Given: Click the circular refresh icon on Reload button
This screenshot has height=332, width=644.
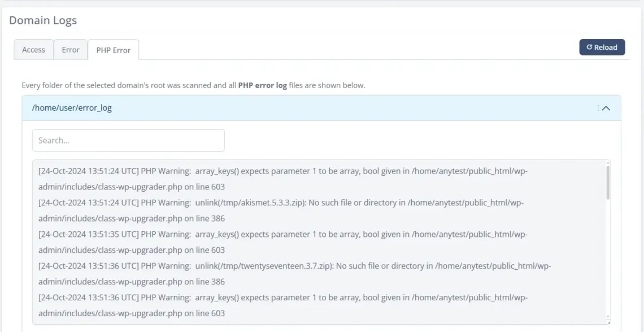Looking at the screenshot, I should point(591,47).
